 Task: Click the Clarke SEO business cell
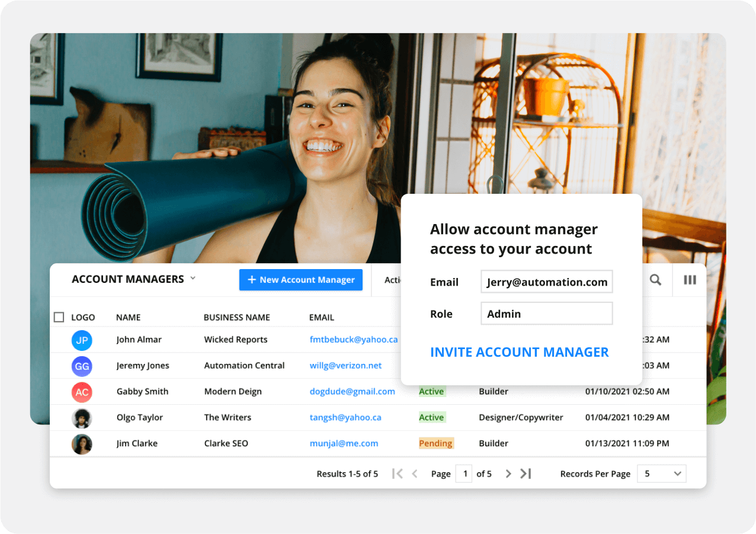pos(226,444)
